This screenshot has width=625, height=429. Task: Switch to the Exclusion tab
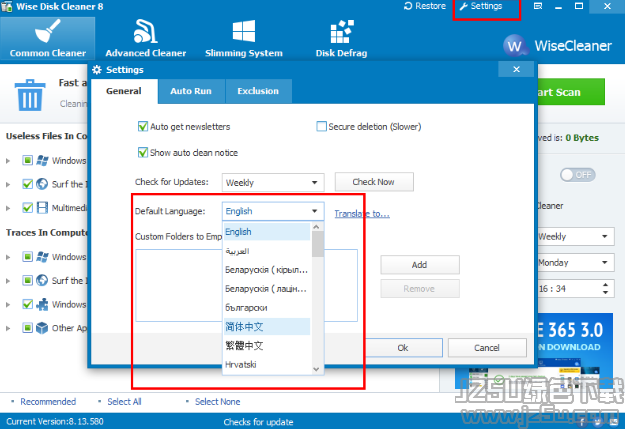[258, 91]
